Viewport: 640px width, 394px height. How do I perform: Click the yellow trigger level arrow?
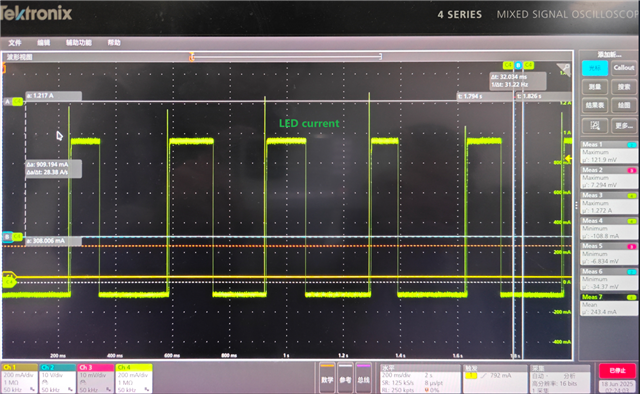click(568, 158)
